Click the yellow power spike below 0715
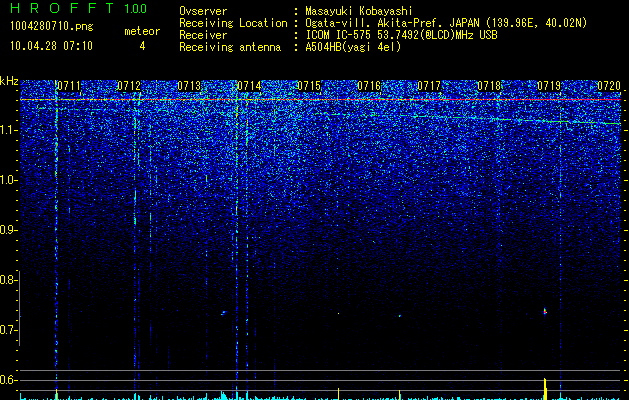Screen dimensions: 629x400 click(339, 394)
